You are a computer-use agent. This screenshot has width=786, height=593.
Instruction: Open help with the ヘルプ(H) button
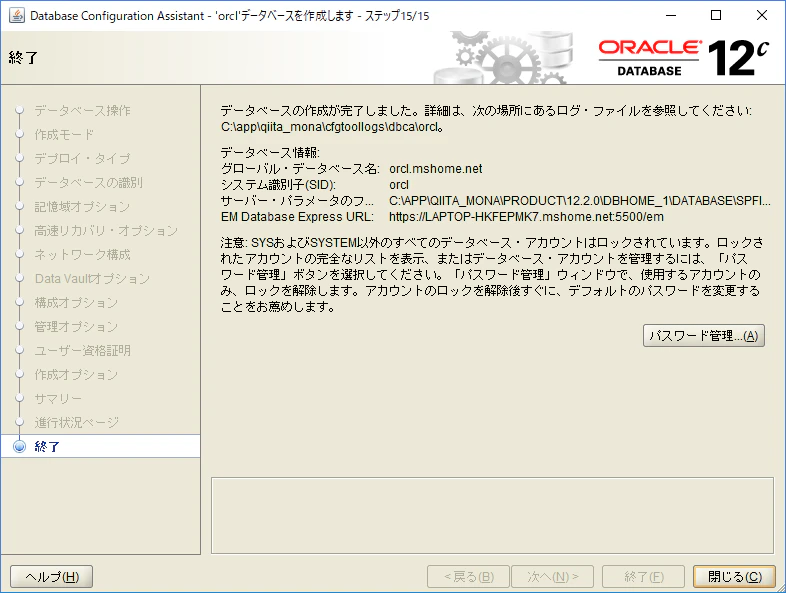[52, 577]
